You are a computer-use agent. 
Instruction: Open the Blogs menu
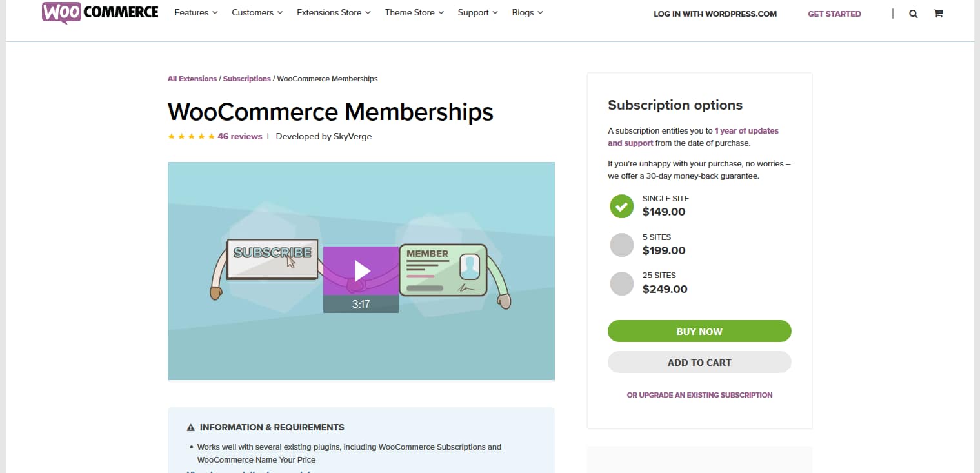527,12
